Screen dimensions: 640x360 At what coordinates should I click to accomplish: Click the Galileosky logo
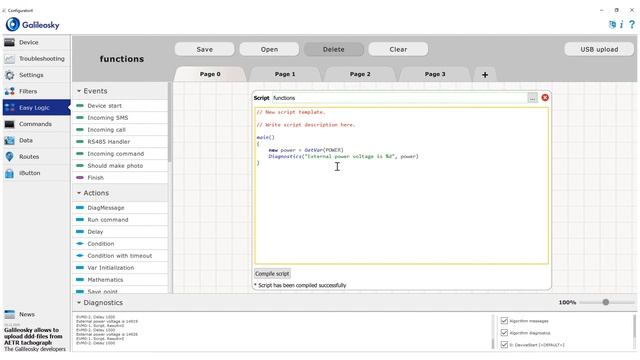click(33, 24)
